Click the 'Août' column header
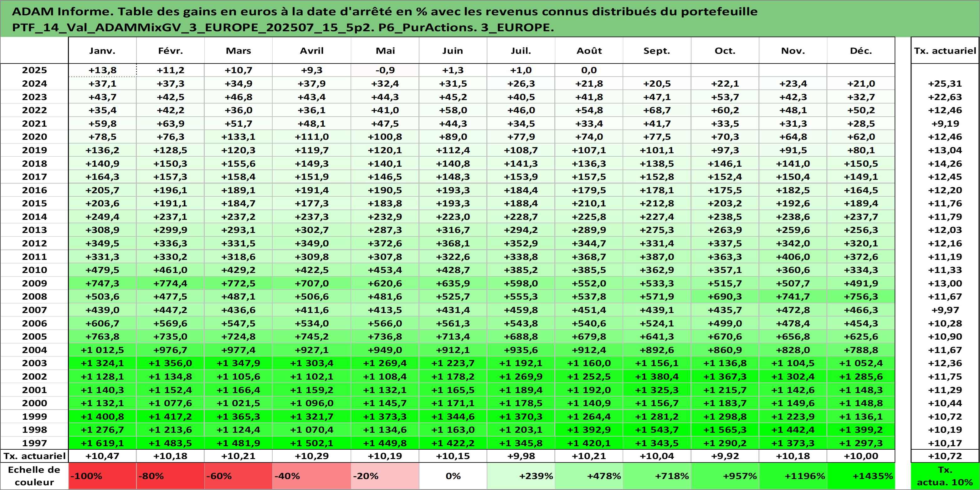Viewport: 980px width, 490px height. point(589,51)
